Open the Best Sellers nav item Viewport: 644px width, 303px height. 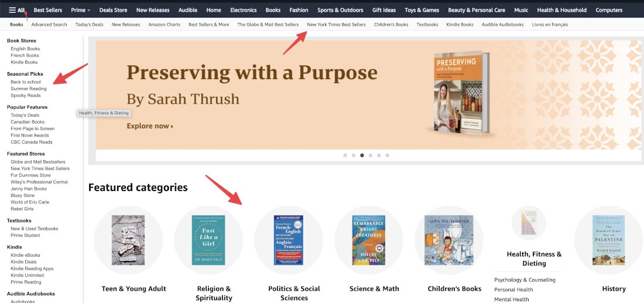coord(47,10)
